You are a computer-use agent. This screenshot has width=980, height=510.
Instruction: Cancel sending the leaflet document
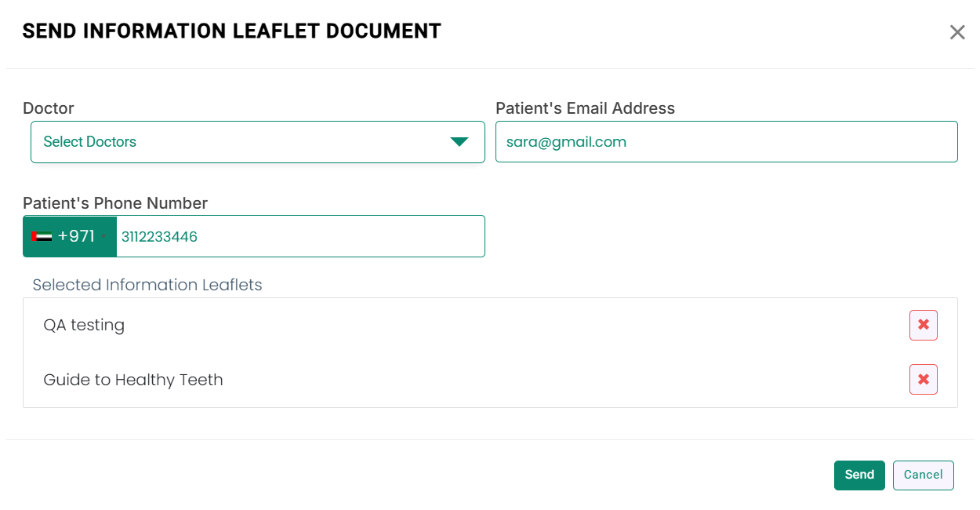923,475
